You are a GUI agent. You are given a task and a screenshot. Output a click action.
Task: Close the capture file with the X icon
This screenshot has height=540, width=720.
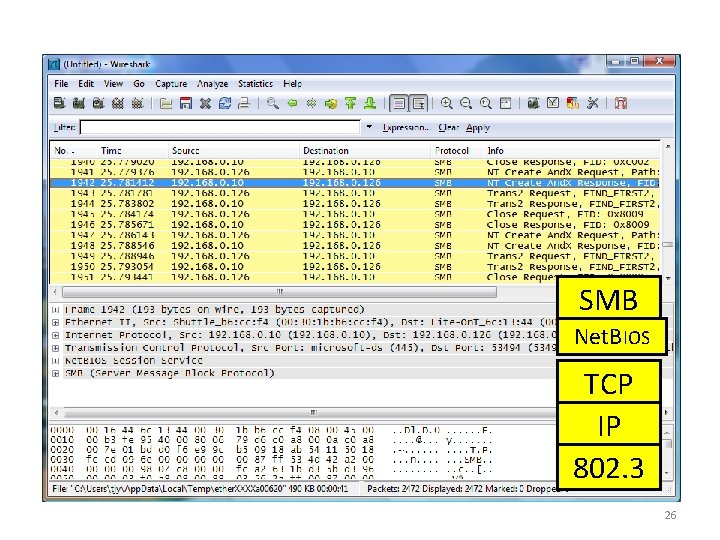205,103
